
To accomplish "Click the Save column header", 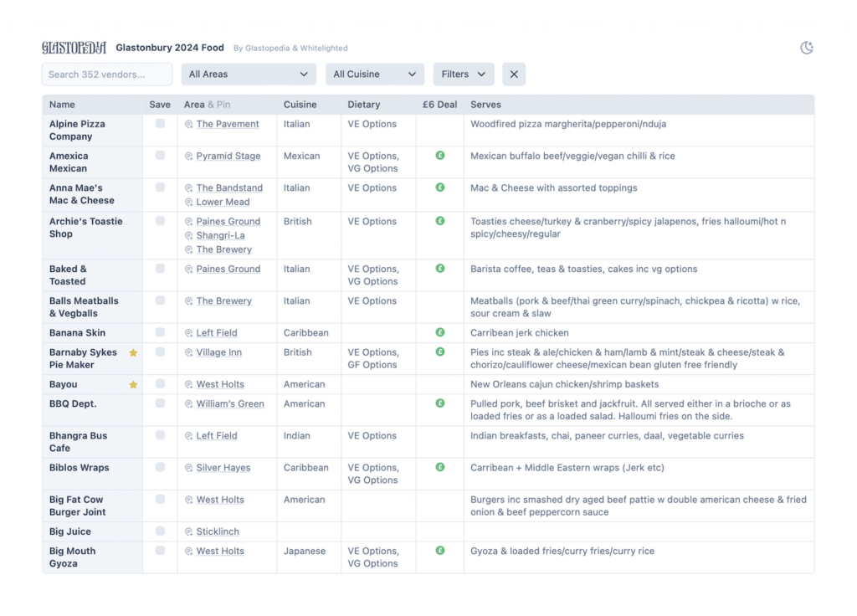I will [x=160, y=105].
